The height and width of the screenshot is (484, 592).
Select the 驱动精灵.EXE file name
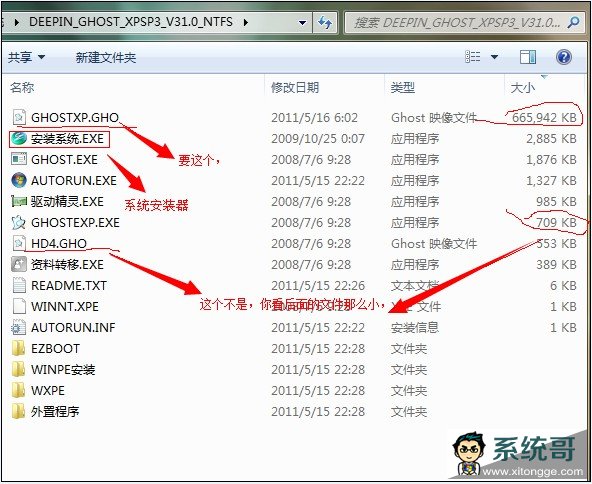click(67, 202)
